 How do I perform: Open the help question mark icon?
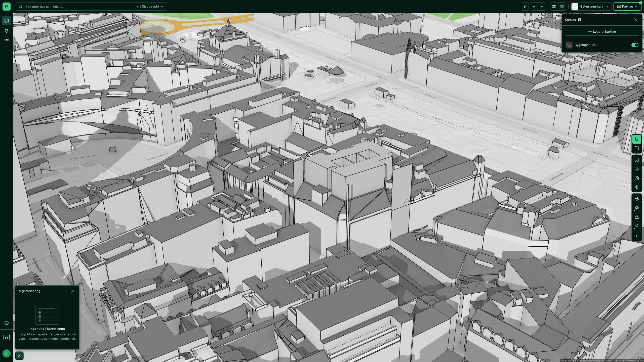(x=7, y=323)
